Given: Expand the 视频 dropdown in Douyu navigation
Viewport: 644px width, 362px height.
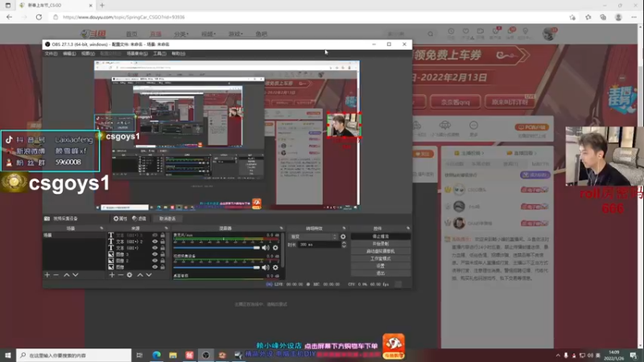Looking at the screenshot, I should [x=208, y=34].
